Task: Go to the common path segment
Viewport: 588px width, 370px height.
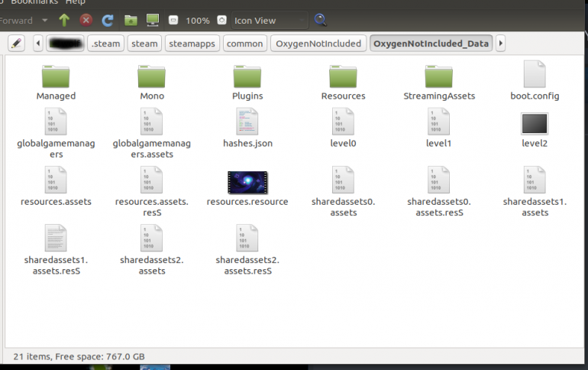Action: tap(245, 44)
